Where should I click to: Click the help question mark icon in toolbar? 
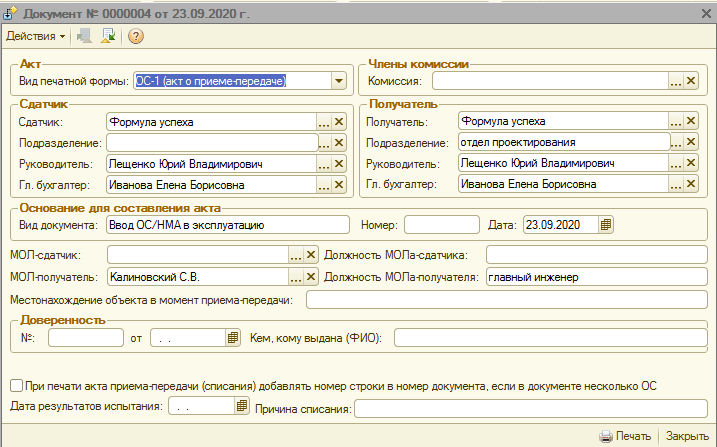click(136, 37)
